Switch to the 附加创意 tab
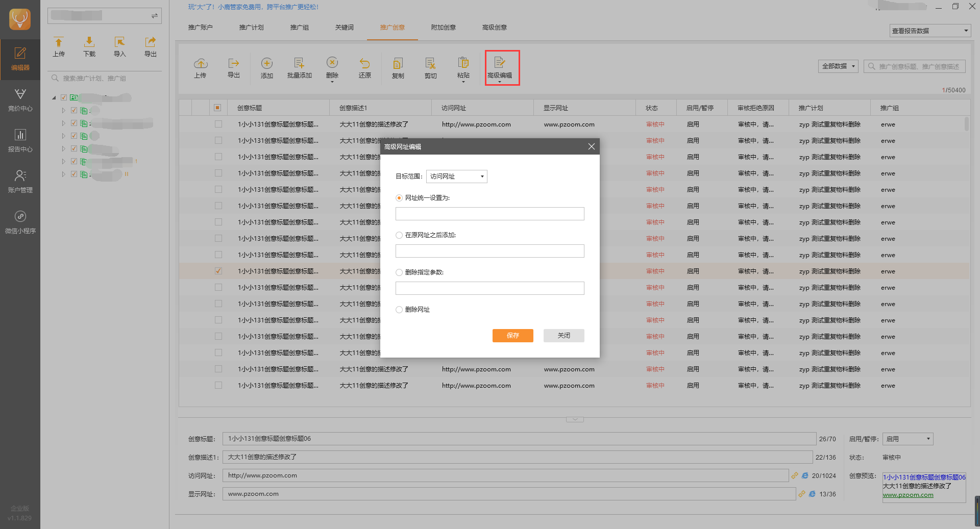 click(x=443, y=28)
